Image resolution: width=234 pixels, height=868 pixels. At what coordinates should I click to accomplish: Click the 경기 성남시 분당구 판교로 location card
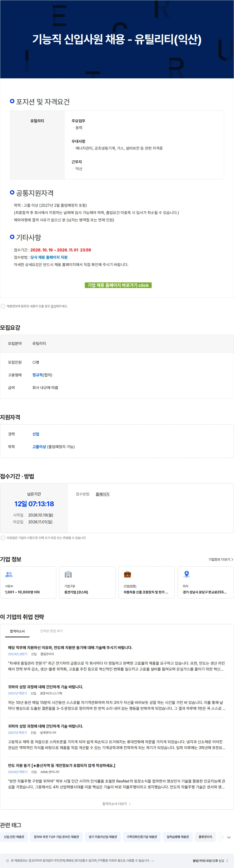click(x=206, y=582)
